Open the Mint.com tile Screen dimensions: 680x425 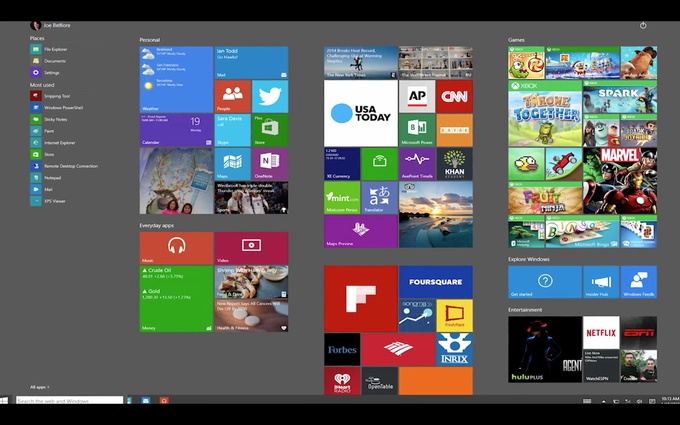click(x=342, y=198)
